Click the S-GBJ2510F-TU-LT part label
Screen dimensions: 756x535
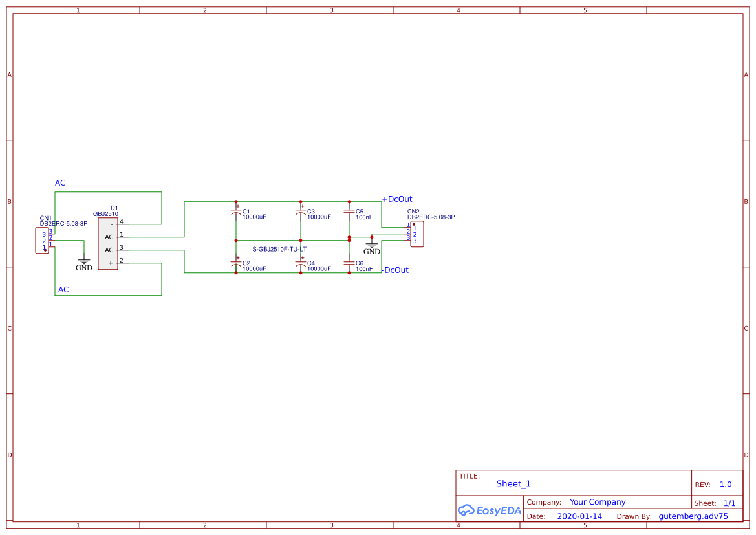point(279,250)
